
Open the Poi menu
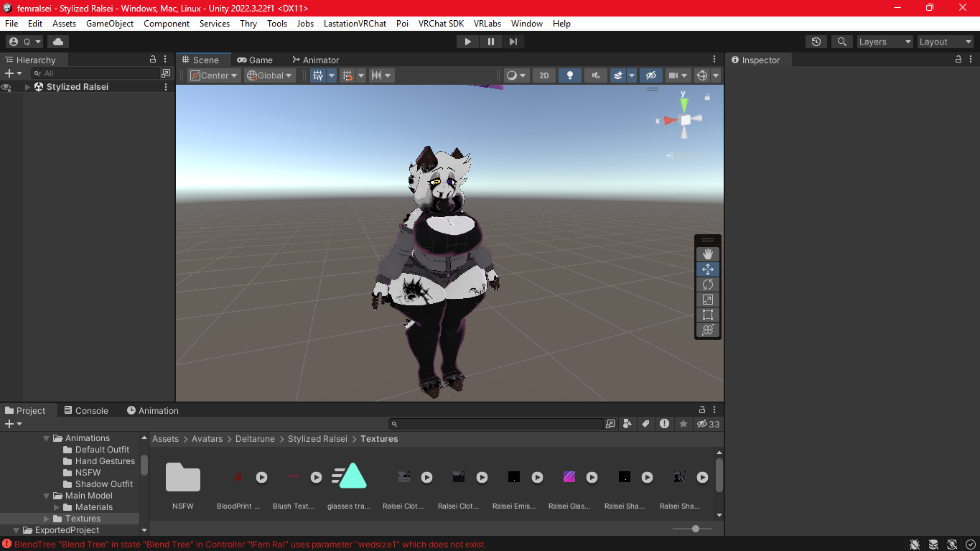(x=402, y=24)
